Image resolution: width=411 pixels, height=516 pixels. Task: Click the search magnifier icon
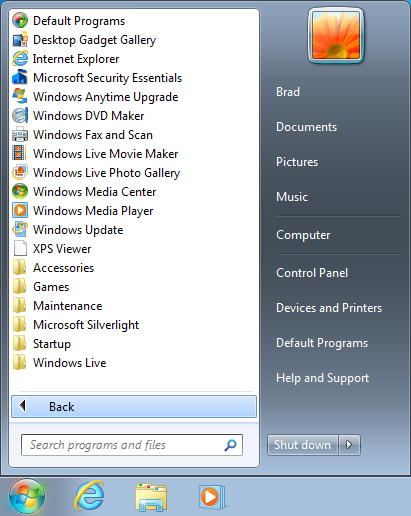230,445
